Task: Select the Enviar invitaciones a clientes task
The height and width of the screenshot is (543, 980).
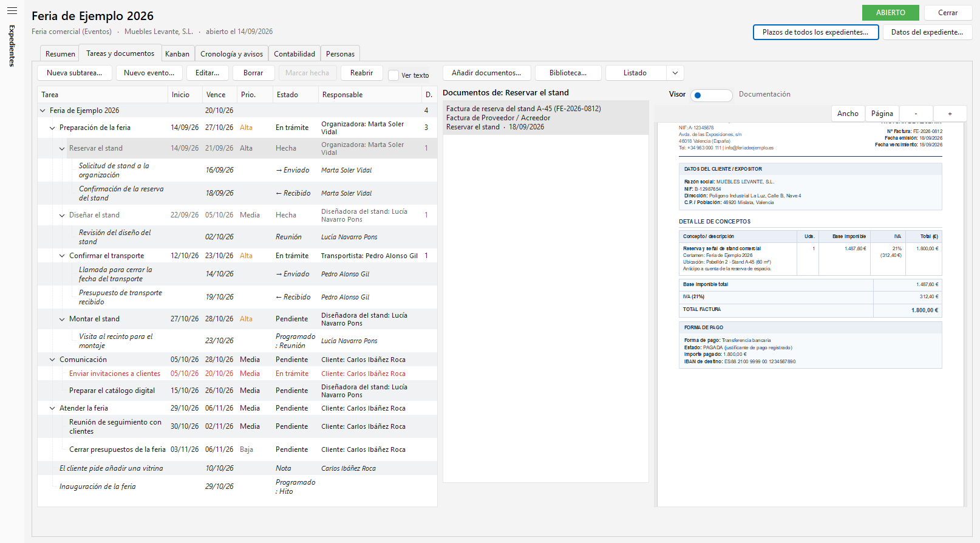Action: pyautogui.click(x=115, y=374)
